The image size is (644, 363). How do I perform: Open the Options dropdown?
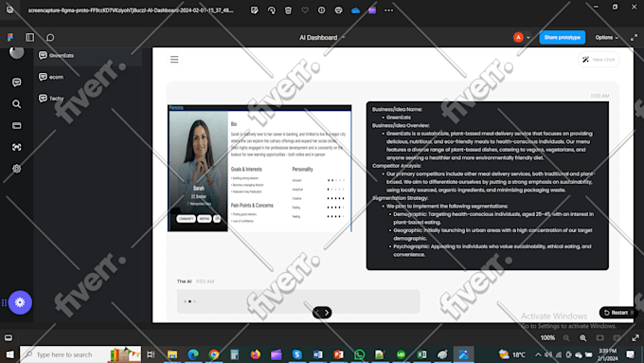[x=607, y=37]
